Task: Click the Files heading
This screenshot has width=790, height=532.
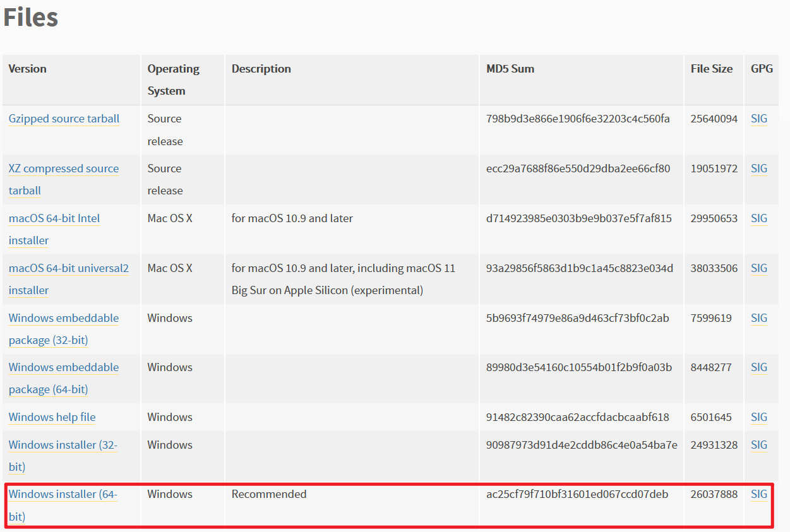Action: tap(31, 17)
